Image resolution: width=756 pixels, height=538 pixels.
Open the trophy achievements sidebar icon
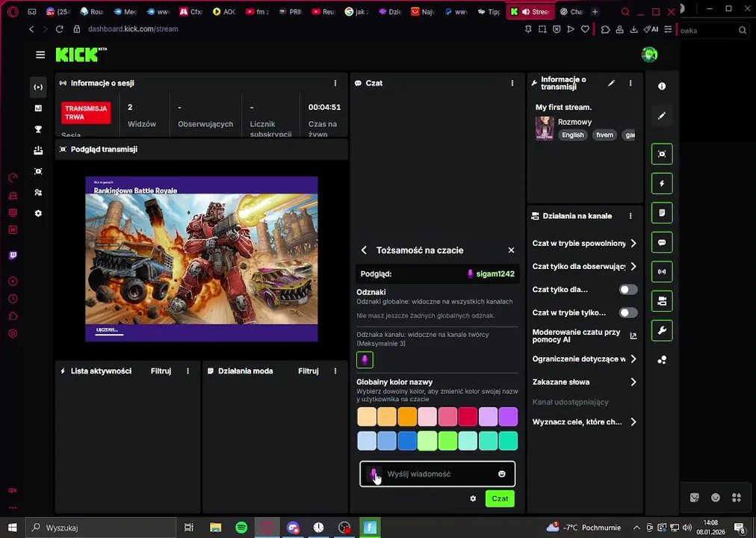point(38,129)
